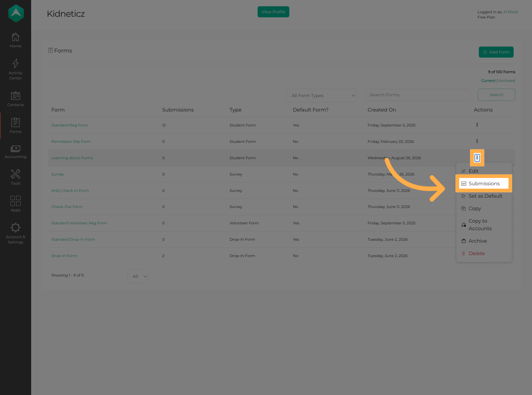Open the Check-Out Form link
The width and height of the screenshot is (532, 395).
67,207
